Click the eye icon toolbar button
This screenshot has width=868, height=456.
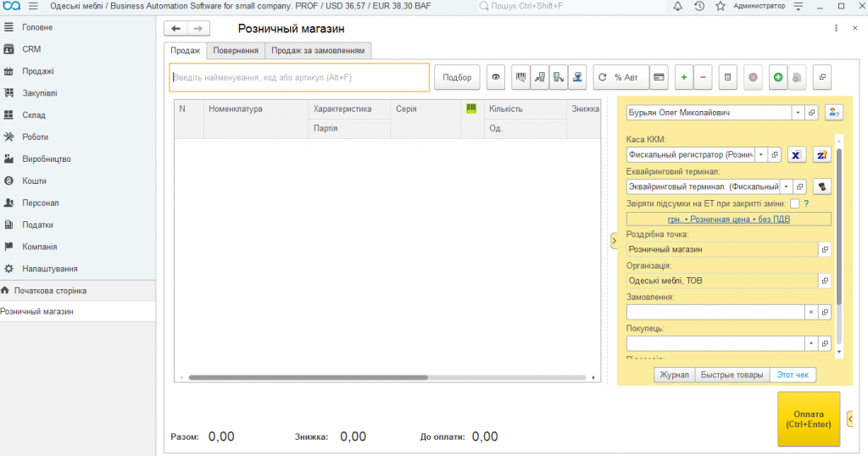pyautogui.click(x=495, y=77)
